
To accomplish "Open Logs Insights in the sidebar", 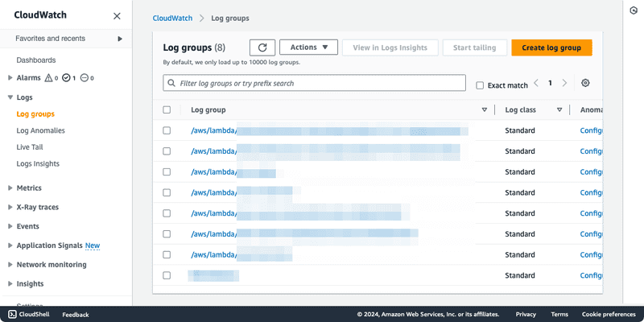I will pyautogui.click(x=38, y=163).
